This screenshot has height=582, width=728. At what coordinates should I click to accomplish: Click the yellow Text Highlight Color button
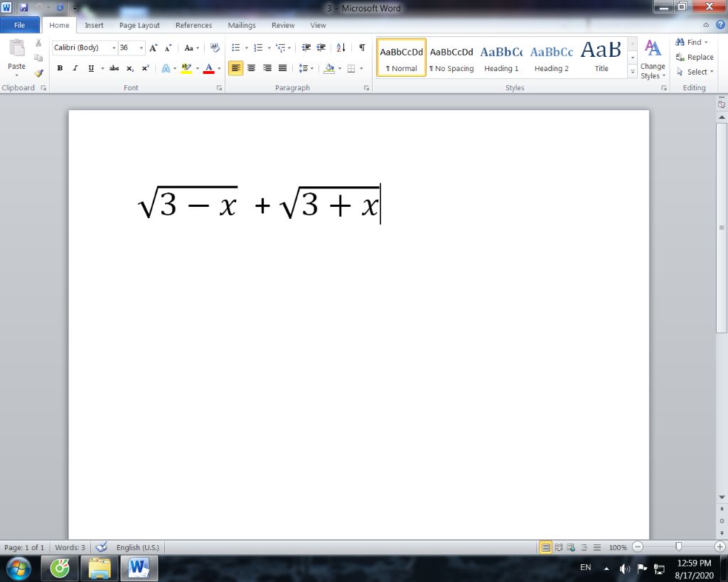click(186, 68)
